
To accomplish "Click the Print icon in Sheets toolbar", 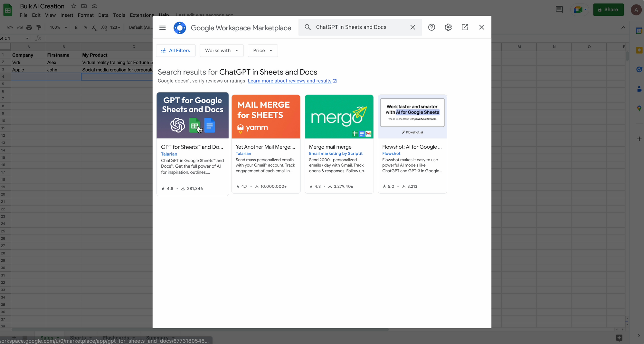I will coord(29,27).
